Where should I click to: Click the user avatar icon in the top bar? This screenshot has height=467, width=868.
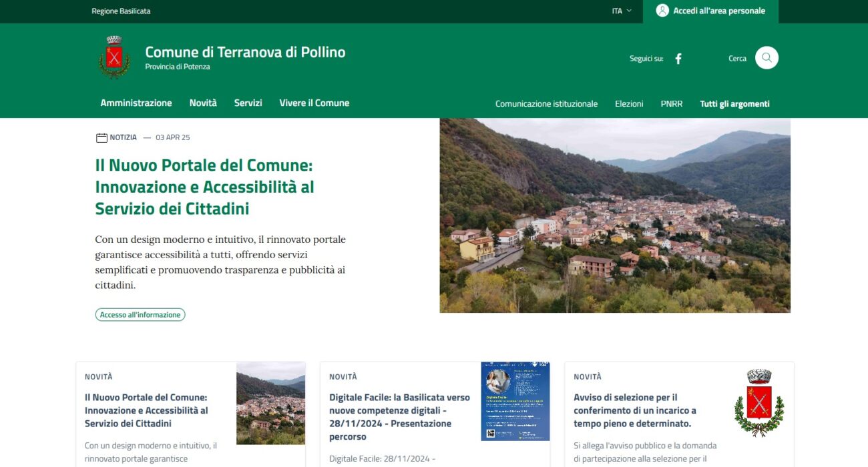pos(662,11)
